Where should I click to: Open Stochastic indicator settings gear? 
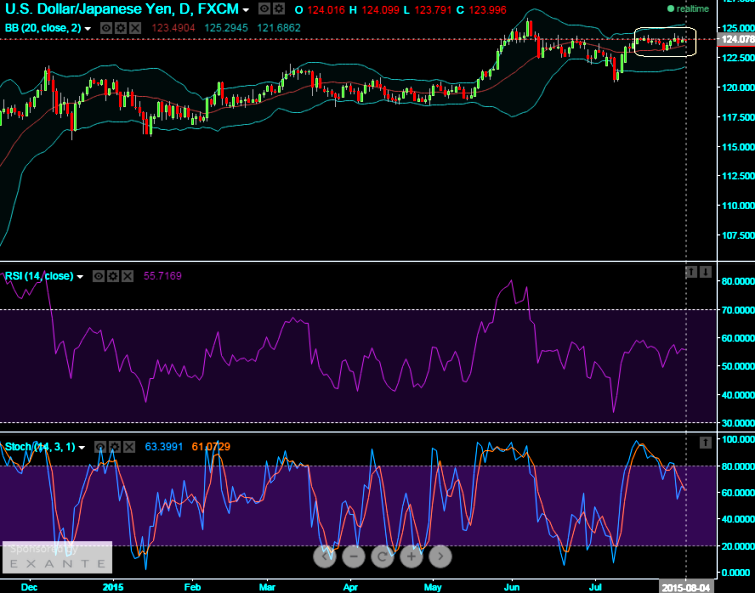coord(115,447)
